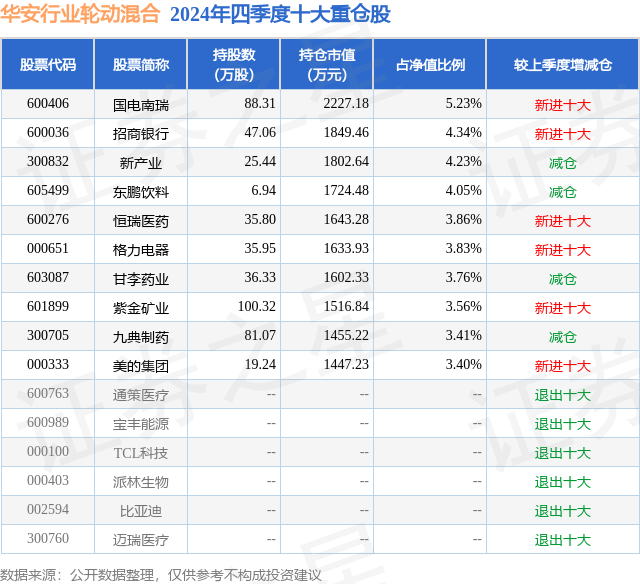Open the 招商银行 stock name
Image resolution: width=640 pixels, height=584 pixels.
coord(141,133)
